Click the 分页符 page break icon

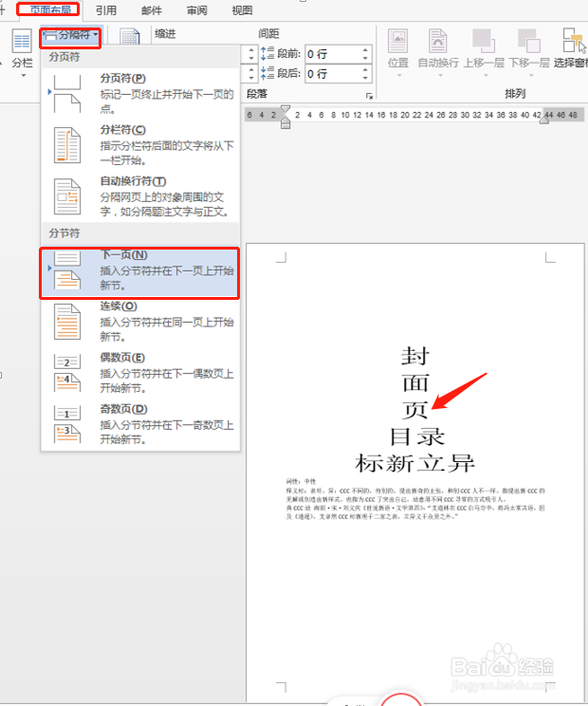click(x=67, y=94)
